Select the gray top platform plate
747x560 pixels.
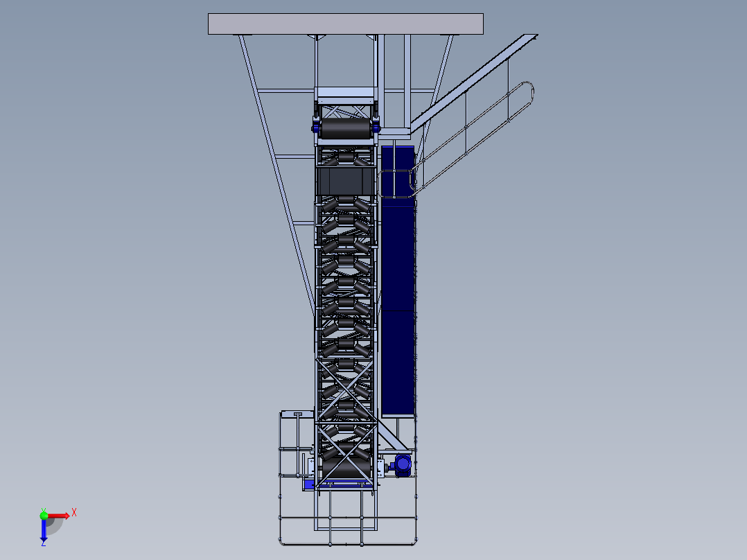346,24
